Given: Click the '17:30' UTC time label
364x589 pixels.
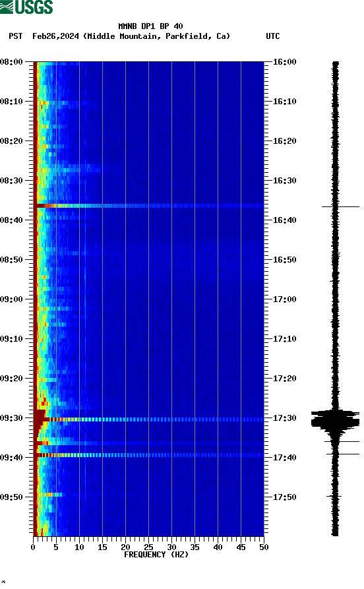Looking at the screenshot, I should (285, 418).
